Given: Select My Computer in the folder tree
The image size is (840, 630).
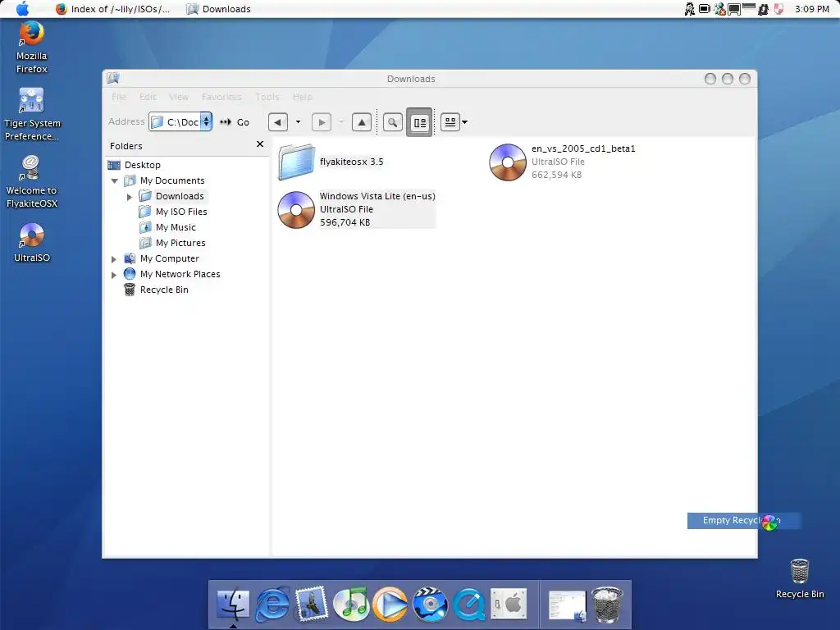Looking at the screenshot, I should (x=169, y=258).
